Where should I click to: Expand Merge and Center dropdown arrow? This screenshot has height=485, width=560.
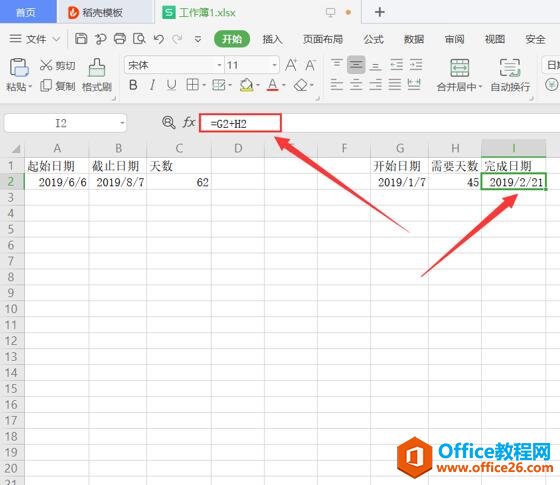point(480,87)
